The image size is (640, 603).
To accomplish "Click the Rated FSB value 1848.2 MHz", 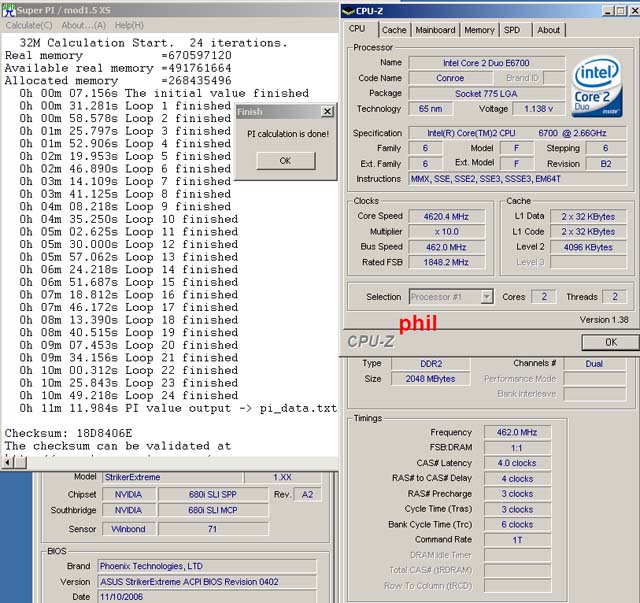I will click(x=446, y=262).
